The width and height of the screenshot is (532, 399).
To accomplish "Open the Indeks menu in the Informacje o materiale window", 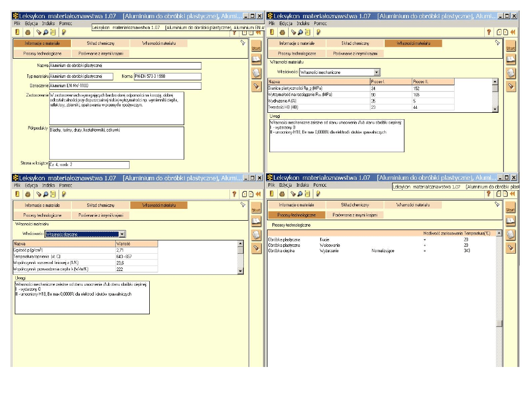I will tap(48, 23).
